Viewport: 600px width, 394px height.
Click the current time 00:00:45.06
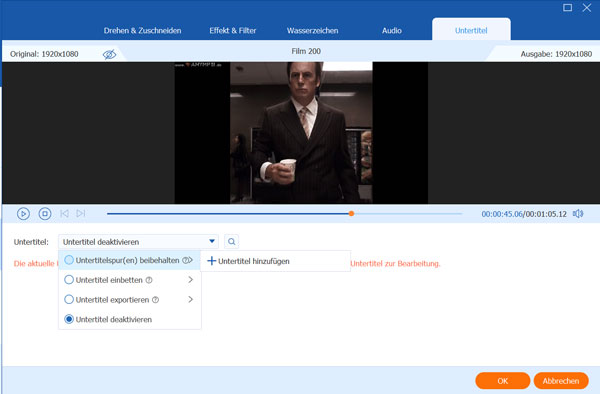[x=502, y=214]
